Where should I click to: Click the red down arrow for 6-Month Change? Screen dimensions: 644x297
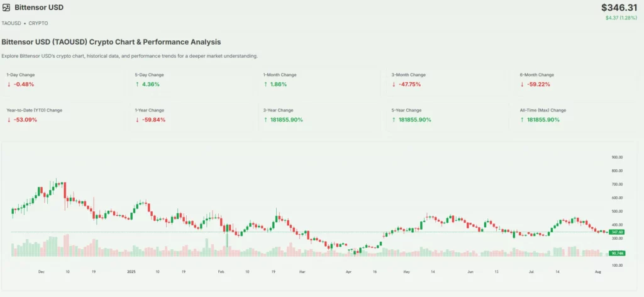522,84
